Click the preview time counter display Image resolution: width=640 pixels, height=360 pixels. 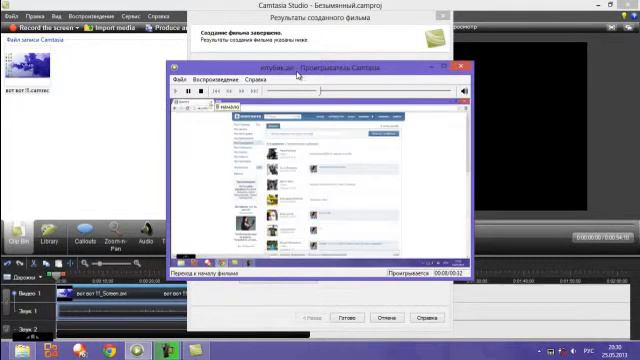point(602,237)
